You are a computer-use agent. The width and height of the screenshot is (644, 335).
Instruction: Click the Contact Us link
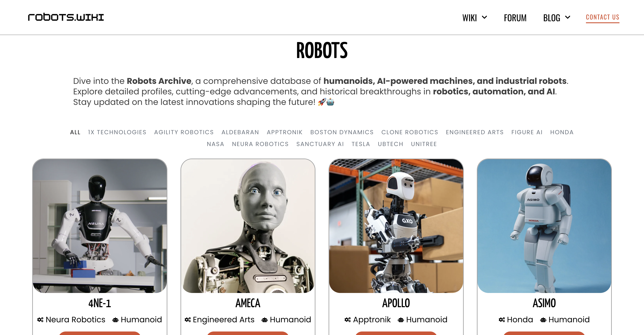pos(603,17)
